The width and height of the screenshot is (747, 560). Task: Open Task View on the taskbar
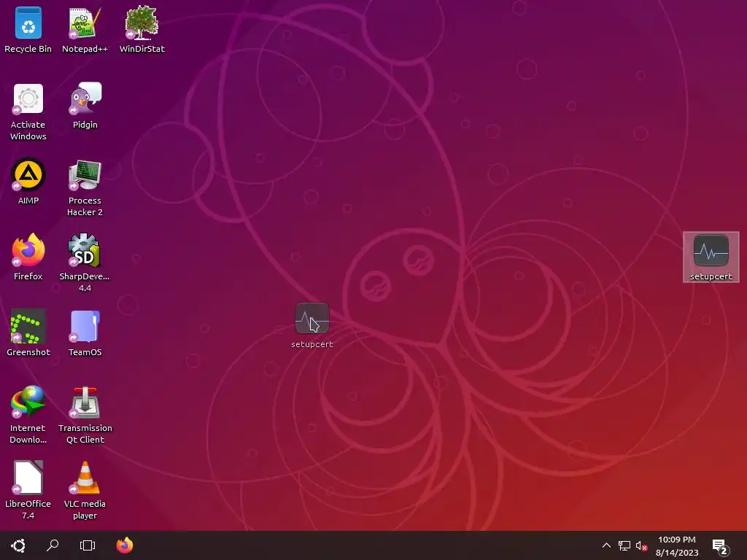click(x=88, y=545)
